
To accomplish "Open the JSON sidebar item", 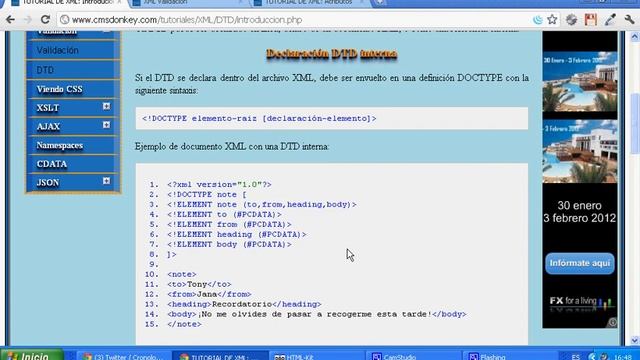I will click(x=48, y=183).
